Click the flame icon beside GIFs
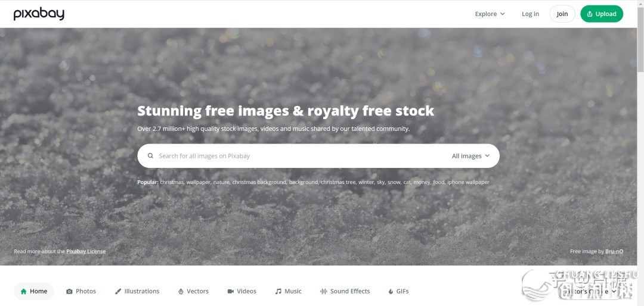This screenshot has height=306, width=644. click(x=391, y=291)
